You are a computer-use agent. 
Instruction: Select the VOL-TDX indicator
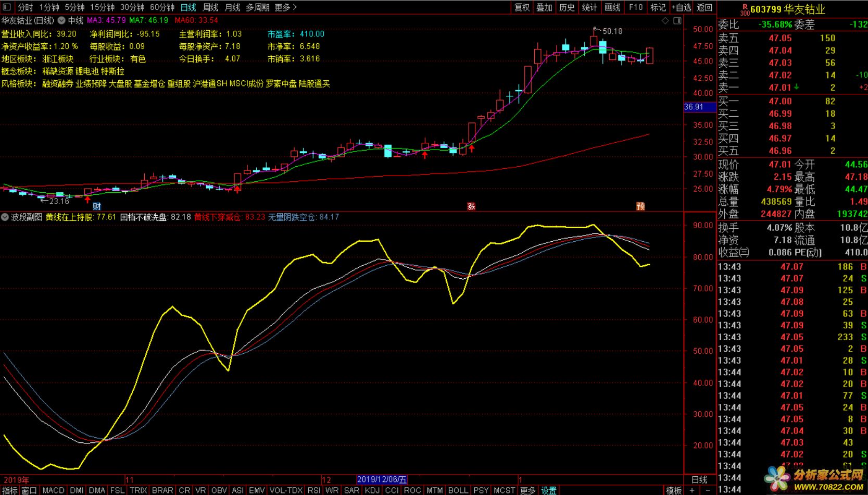286,490
